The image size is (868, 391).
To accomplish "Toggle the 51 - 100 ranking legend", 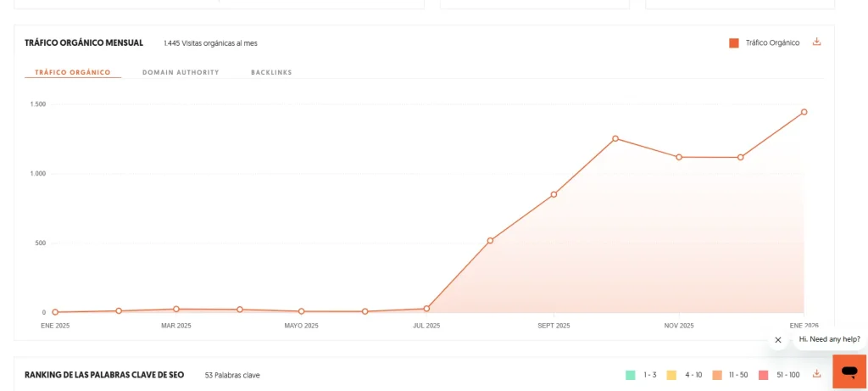I will point(780,374).
